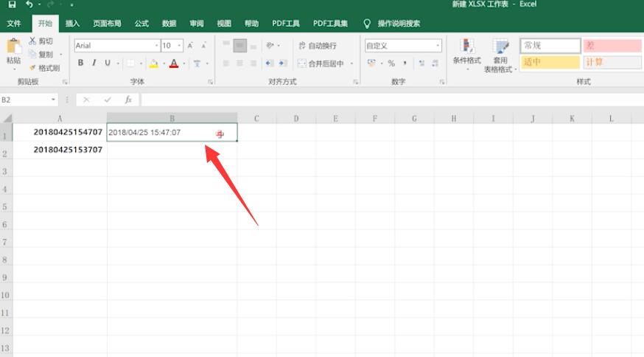Switch to the PDF工具集 tab

coord(330,24)
